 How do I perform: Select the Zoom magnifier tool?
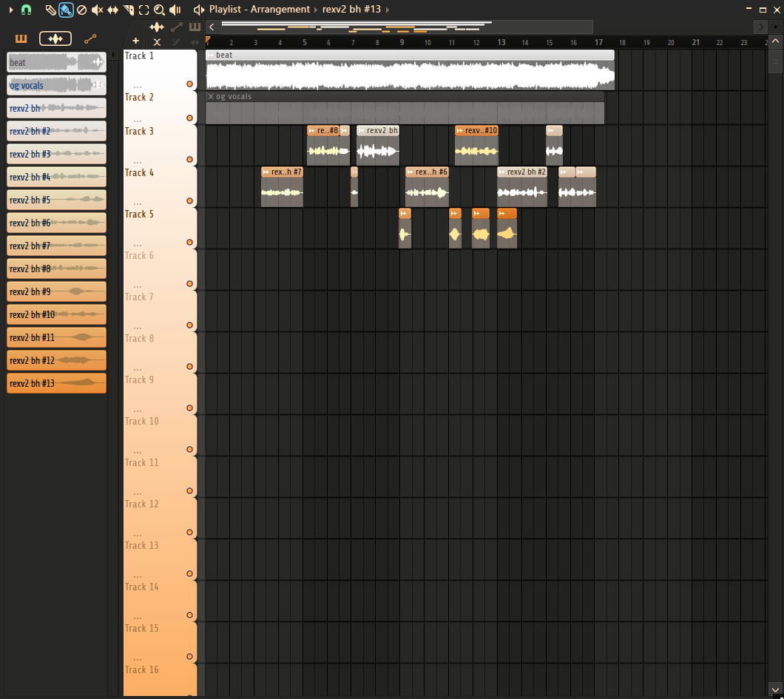point(159,10)
